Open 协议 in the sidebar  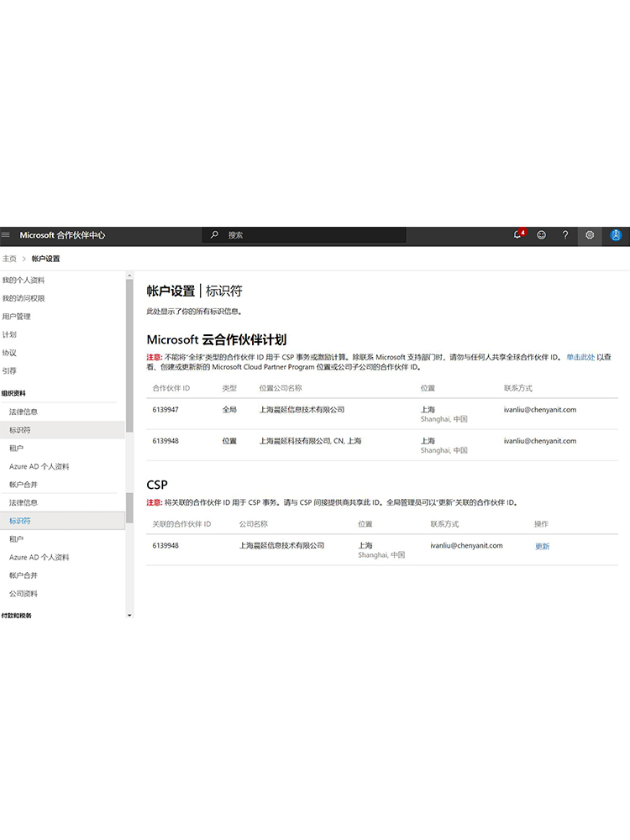click(9, 353)
